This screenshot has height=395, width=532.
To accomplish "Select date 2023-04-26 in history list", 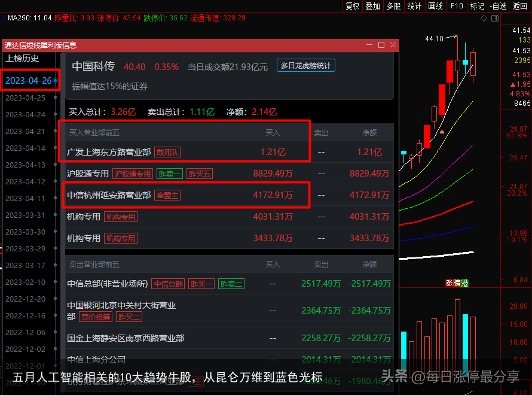I will click(x=29, y=80).
